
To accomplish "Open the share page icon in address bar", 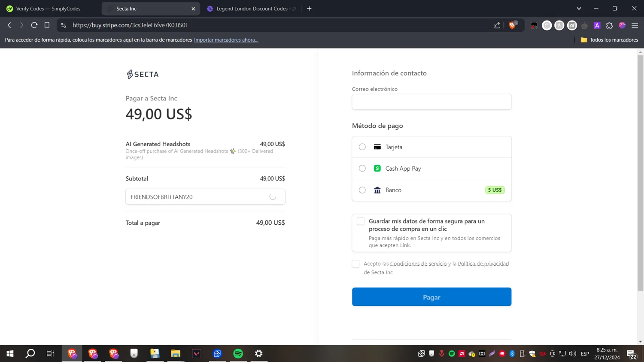I will [x=497, y=25].
